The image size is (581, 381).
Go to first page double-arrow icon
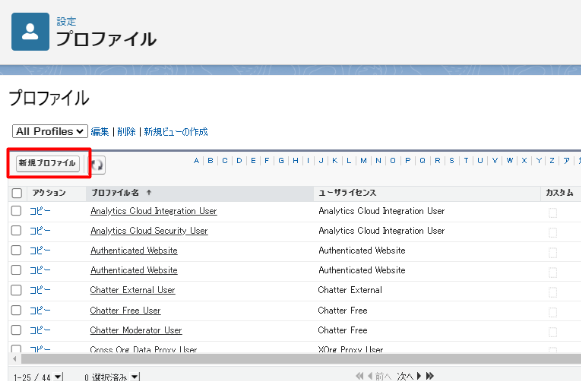(x=360, y=376)
